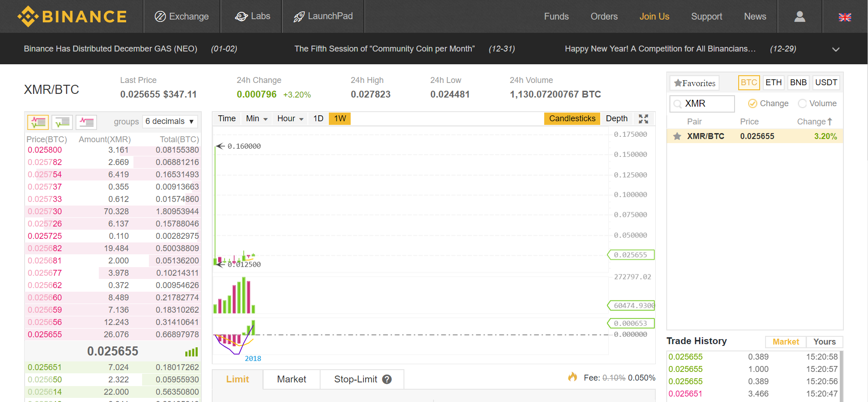Show sell orders only view icon
Image resolution: width=868 pixels, height=402 pixels.
point(86,122)
